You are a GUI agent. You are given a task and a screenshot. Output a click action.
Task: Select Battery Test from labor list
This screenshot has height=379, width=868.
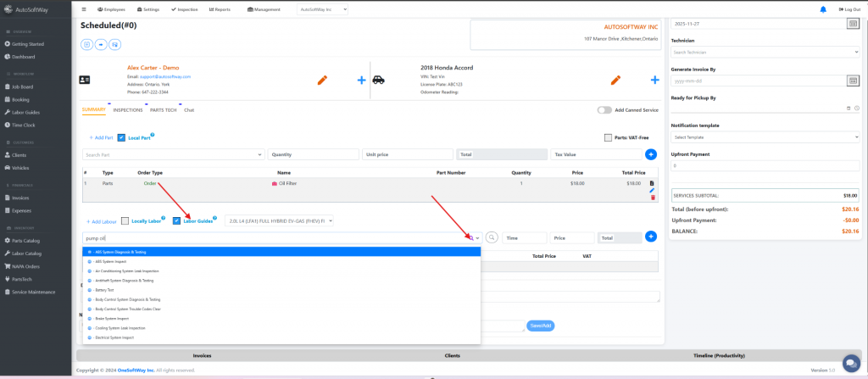(x=105, y=290)
